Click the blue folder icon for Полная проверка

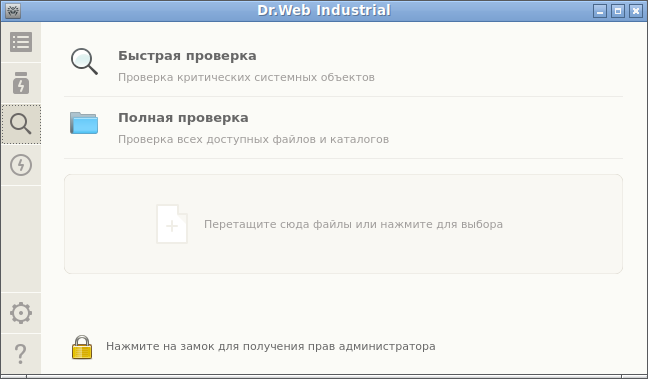point(84,123)
